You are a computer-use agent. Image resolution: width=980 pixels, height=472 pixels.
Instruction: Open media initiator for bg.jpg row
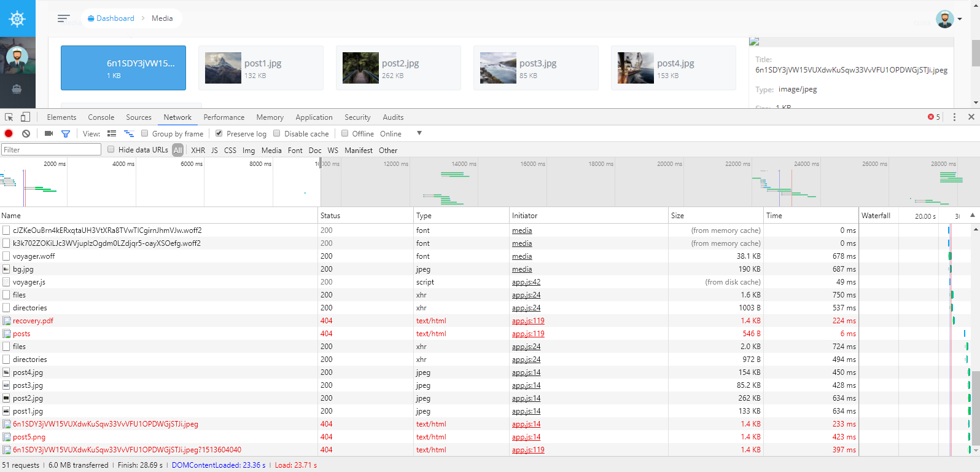click(522, 269)
